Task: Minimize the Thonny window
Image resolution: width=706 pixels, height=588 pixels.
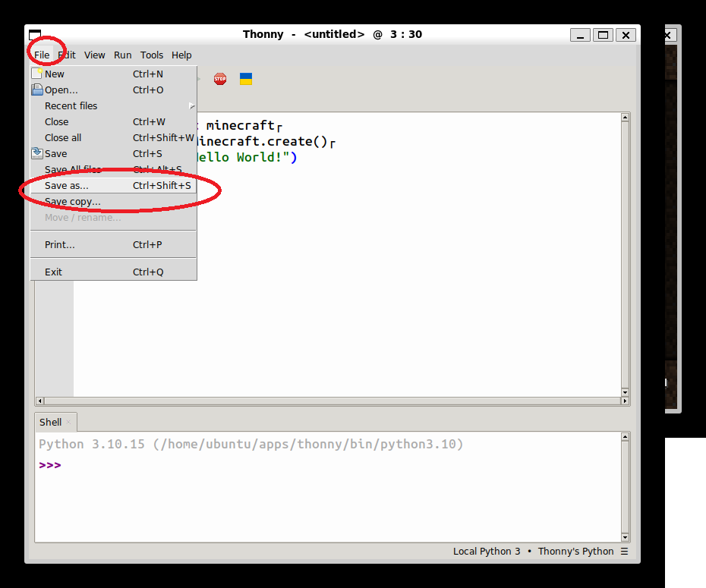Action: coord(581,35)
